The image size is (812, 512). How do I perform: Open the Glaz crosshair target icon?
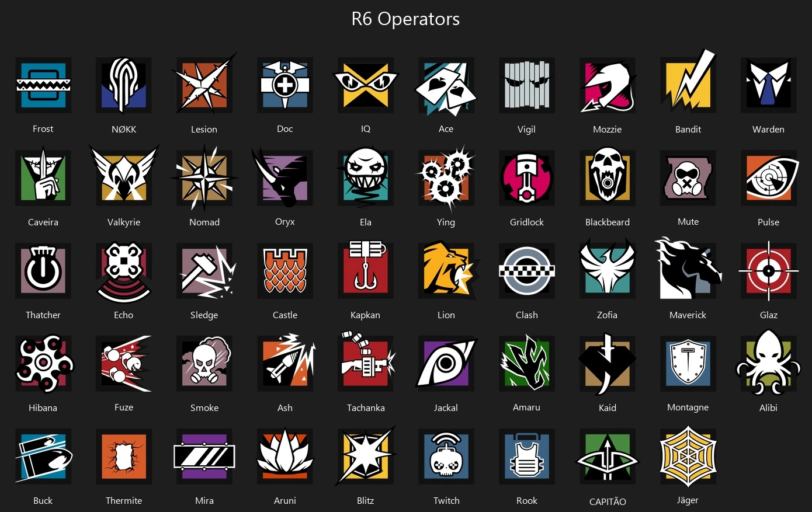pyautogui.click(x=769, y=271)
